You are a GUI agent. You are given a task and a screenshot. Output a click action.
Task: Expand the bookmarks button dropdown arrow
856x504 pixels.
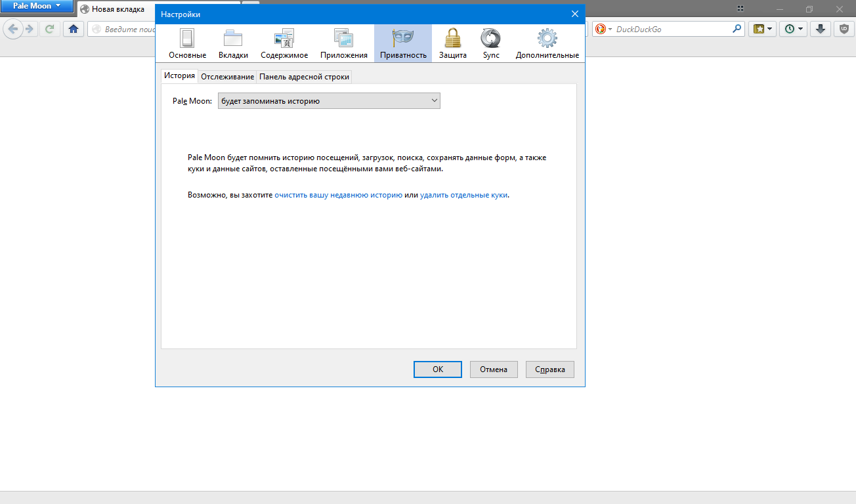[769, 30]
